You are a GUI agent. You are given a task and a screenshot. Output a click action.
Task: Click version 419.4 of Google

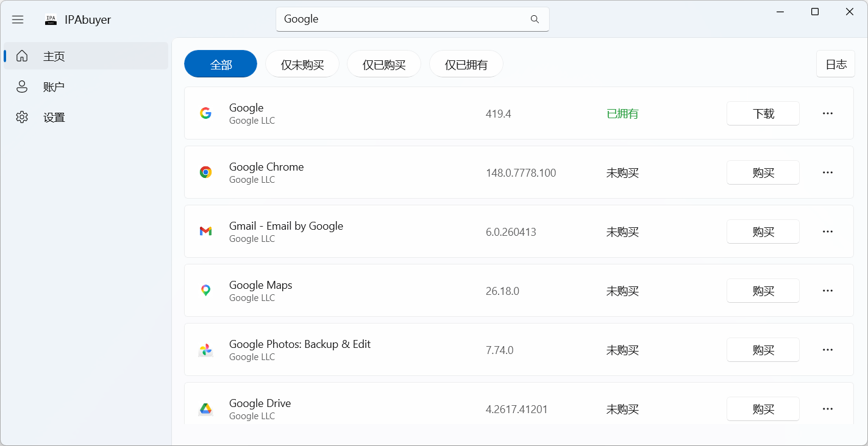(499, 114)
